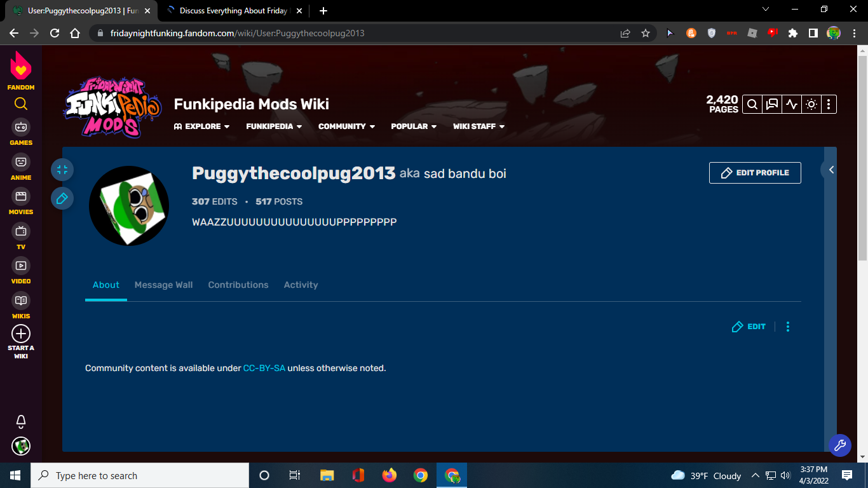Click the floating pencil edit icon

click(62, 199)
